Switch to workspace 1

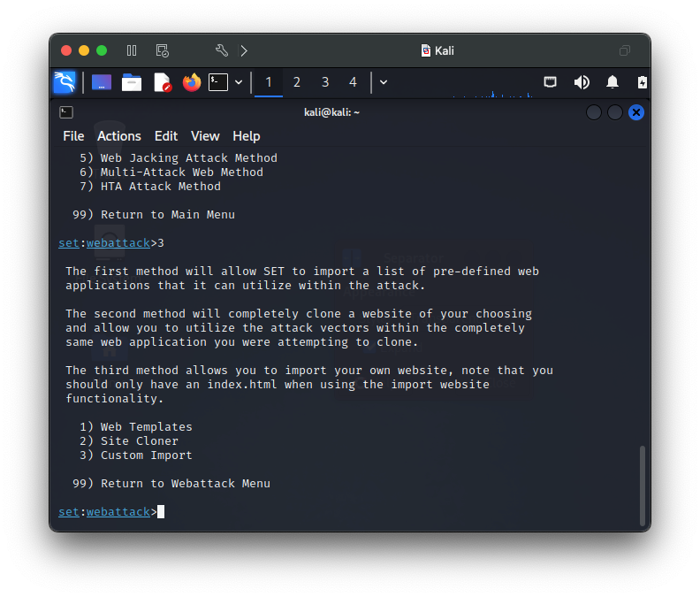(269, 82)
